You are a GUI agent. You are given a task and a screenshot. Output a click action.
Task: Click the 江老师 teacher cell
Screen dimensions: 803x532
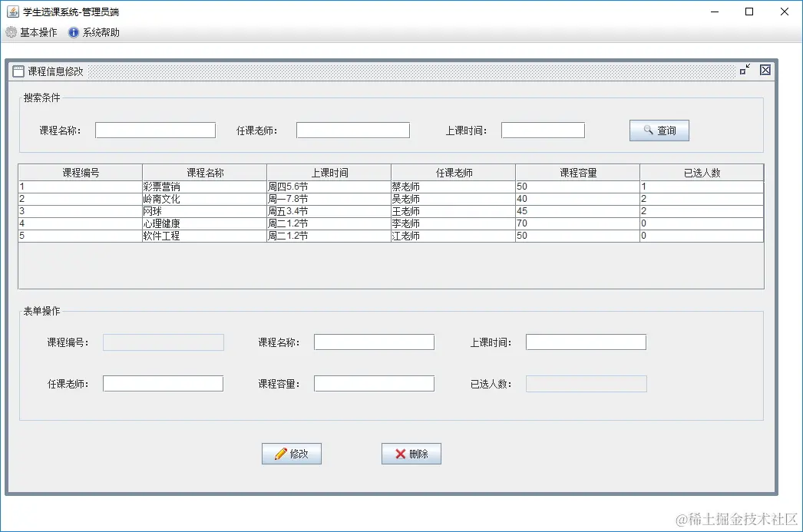[454, 236]
